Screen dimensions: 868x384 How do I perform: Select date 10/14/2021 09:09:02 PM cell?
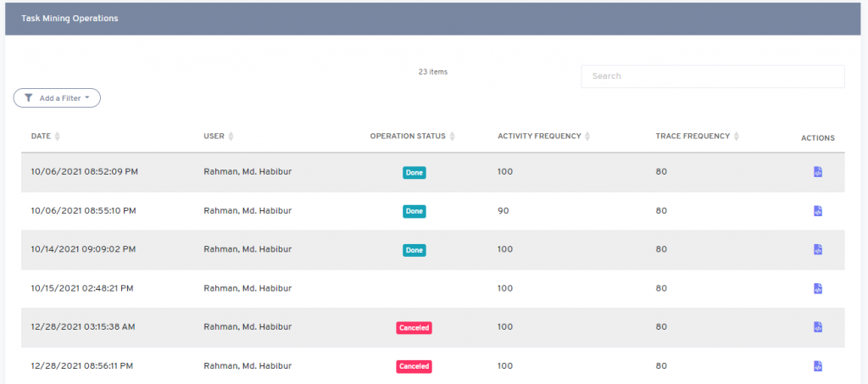(84, 249)
